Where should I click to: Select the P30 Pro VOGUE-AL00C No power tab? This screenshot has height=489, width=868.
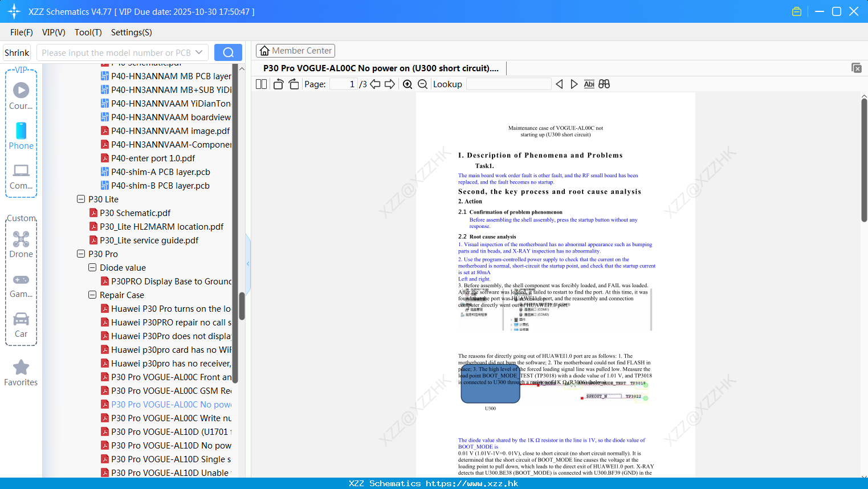[381, 68]
